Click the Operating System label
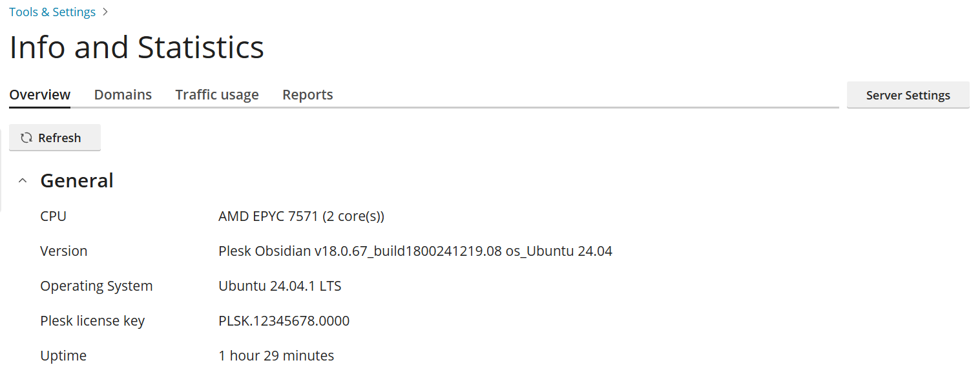980x376 pixels. pyautogui.click(x=96, y=286)
